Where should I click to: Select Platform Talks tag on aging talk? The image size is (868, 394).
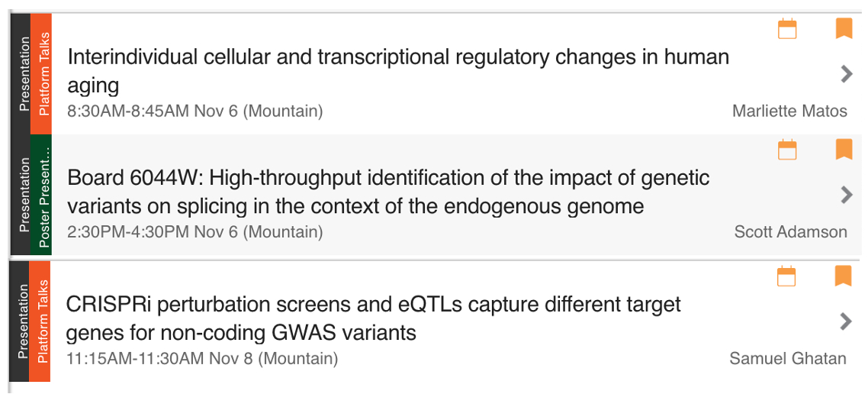click(x=43, y=73)
